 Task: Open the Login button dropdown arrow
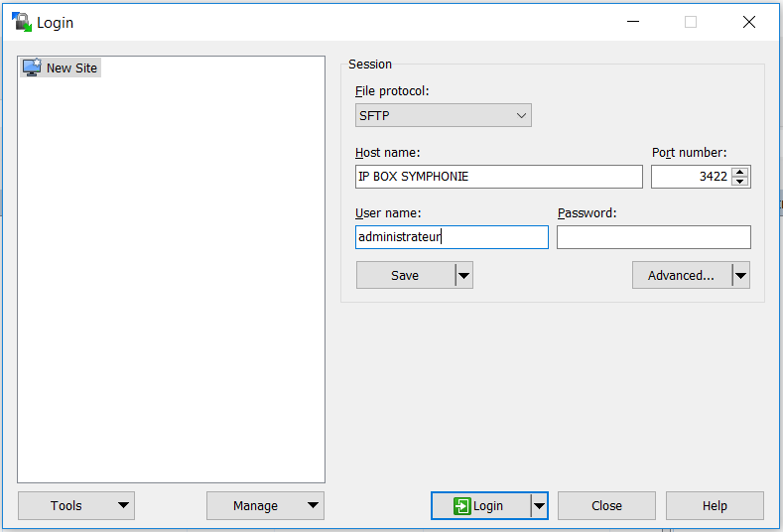click(x=539, y=506)
